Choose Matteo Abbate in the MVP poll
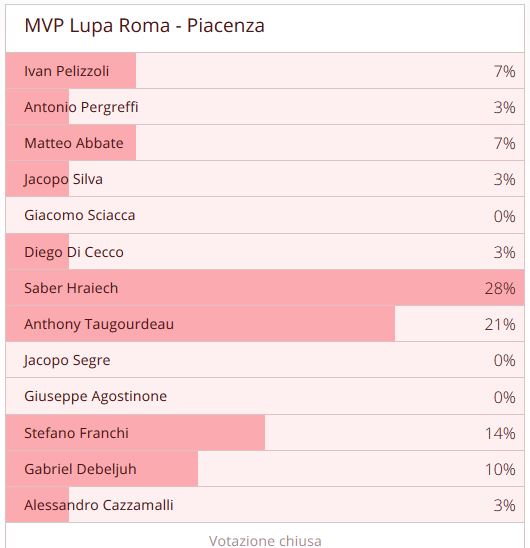 [265, 143]
